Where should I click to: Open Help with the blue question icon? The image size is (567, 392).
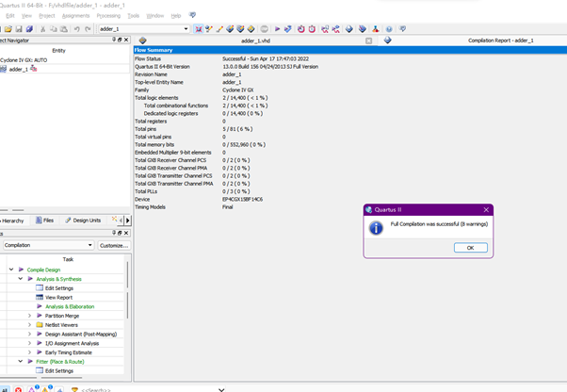pos(389,29)
